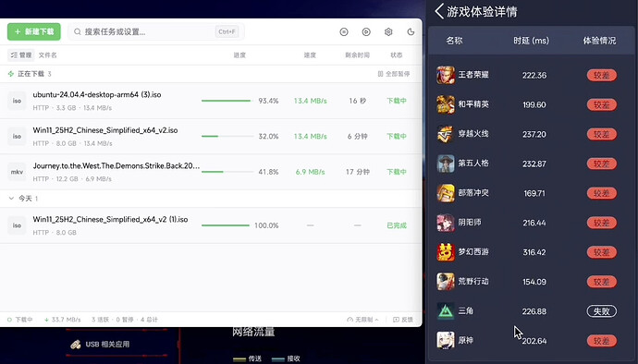Sort by the 状态 column header

tap(397, 55)
